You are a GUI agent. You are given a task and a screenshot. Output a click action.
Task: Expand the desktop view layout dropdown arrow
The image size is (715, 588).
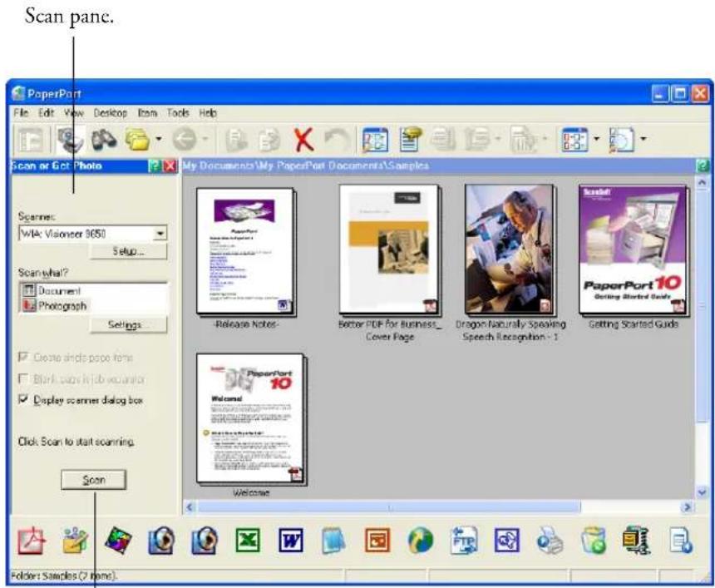596,138
